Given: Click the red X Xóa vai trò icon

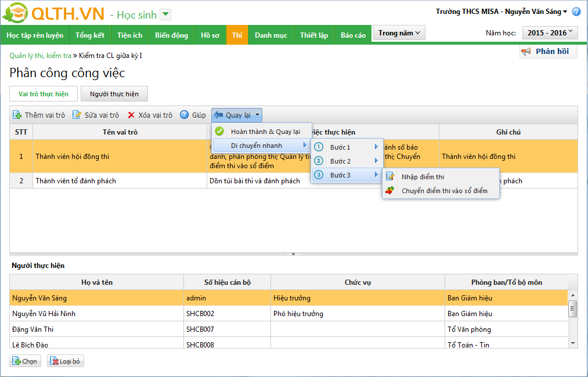Looking at the screenshot, I should click(x=132, y=115).
